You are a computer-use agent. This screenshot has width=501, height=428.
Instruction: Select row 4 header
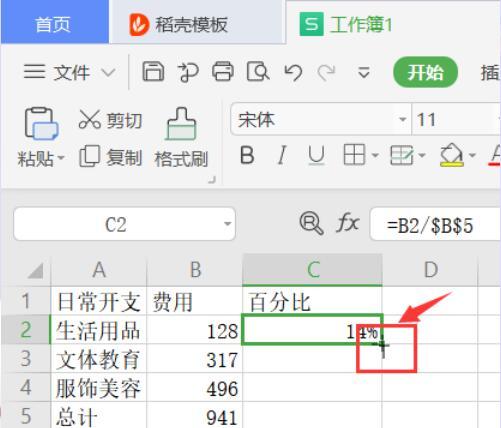pyautogui.click(x=26, y=387)
